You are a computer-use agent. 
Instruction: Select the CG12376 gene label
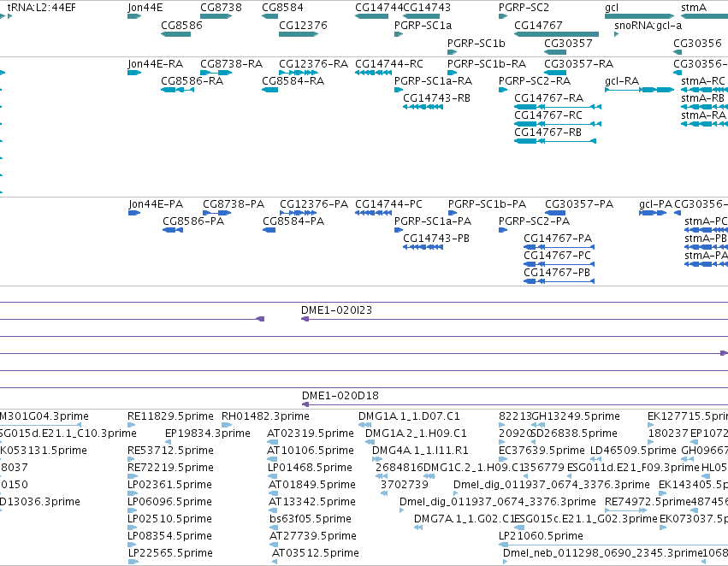[303, 26]
